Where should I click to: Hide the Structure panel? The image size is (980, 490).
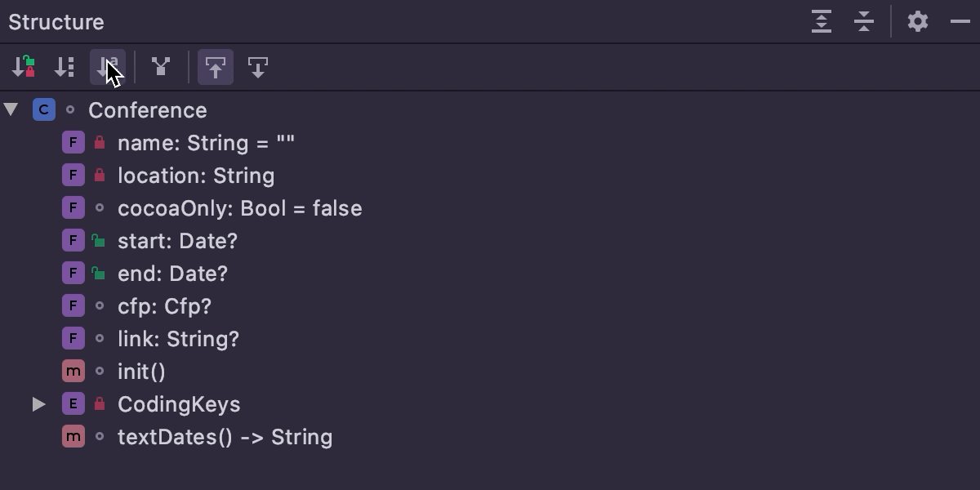click(960, 22)
